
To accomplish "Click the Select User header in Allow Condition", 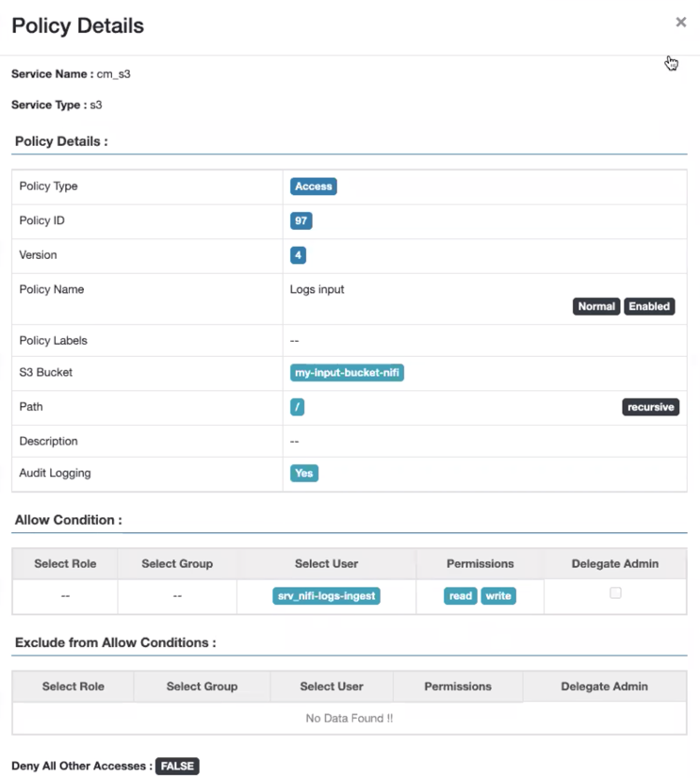I will pyautogui.click(x=326, y=563).
